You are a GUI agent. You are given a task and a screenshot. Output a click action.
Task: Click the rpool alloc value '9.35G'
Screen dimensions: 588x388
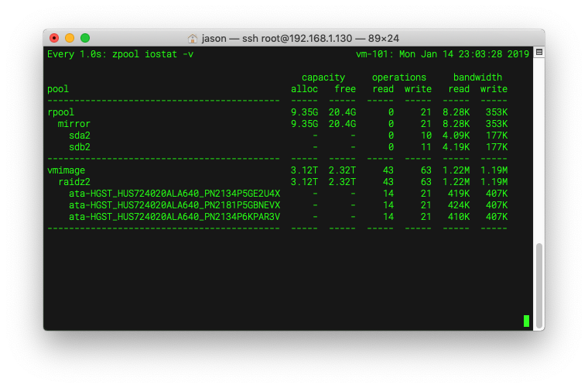305,112
